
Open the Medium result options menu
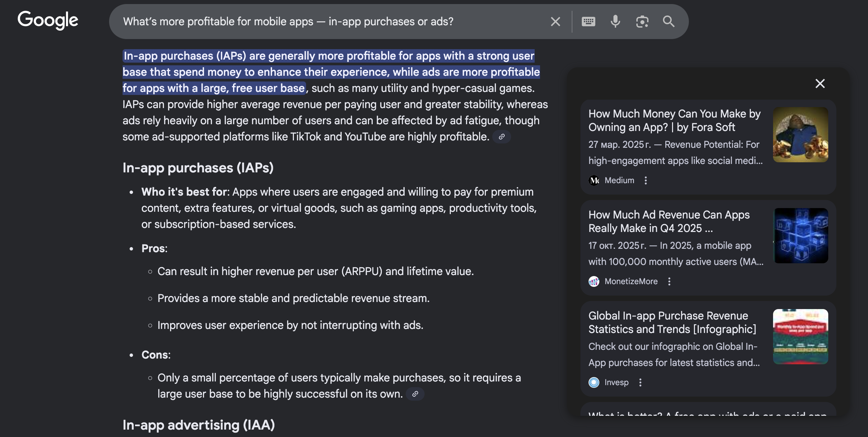click(645, 180)
